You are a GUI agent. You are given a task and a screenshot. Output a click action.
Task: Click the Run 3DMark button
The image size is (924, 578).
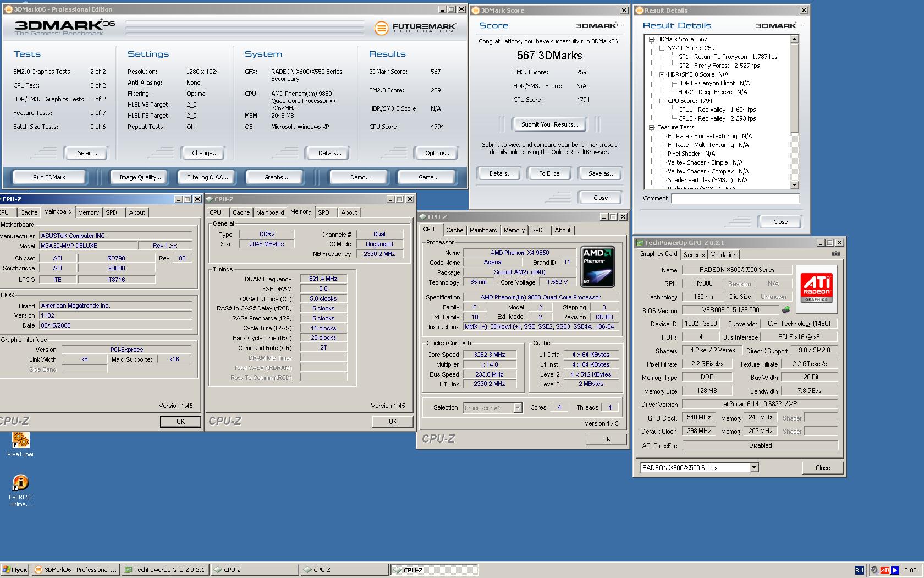click(x=49, y=177)
